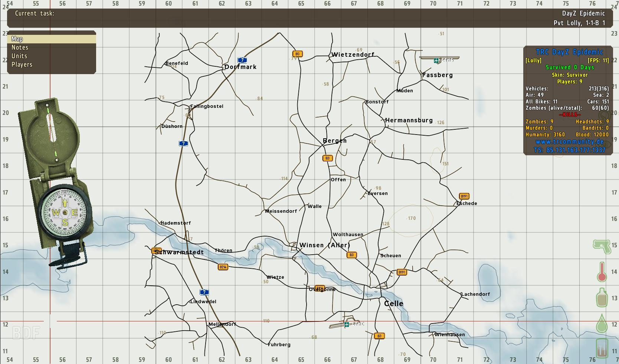Click the Wolthausen village label
The height and width of the screenshot is (364, 619).
coord(348,235)
